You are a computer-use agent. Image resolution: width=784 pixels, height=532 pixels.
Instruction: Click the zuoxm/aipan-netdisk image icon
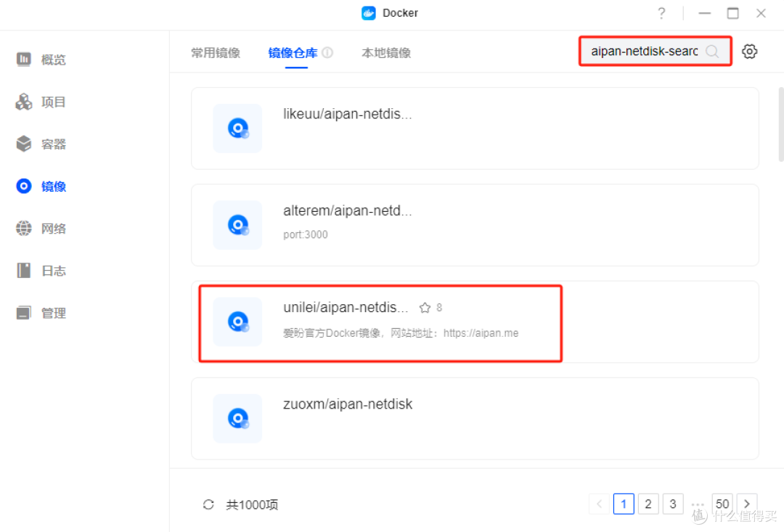pos(237,418)
